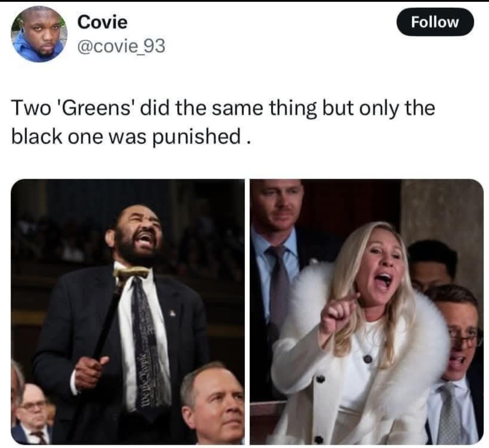The width and height of the screenshot is (489, 448).
Task: Select the tweet text about two 'Greens'
Action: pos(223,123)
